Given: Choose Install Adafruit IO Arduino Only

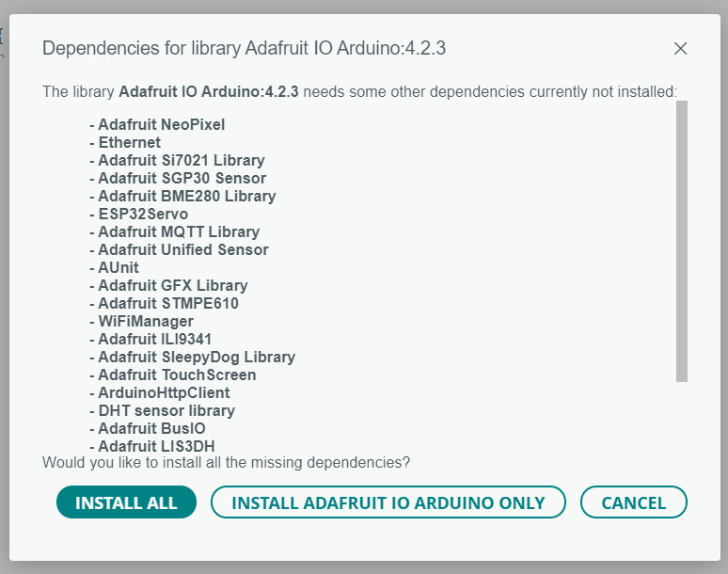Looking at the screenshot, I should pyautogui.click(x=388, y=502).
